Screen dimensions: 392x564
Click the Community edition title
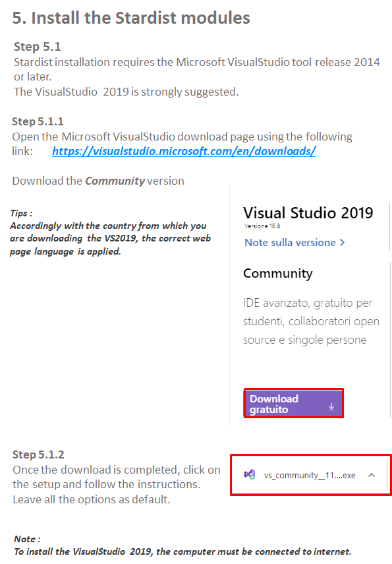coord(278,274)
